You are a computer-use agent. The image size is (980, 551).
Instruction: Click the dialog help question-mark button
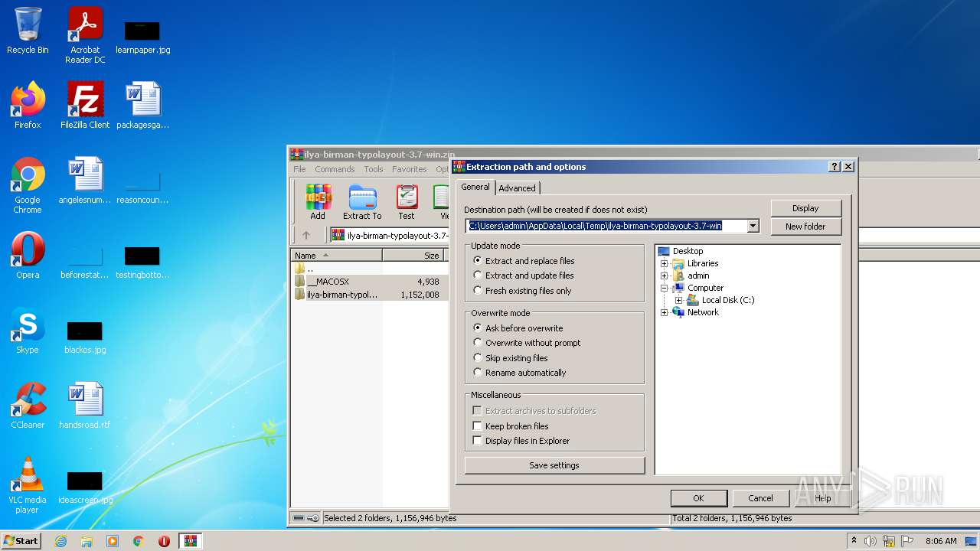(835, 167)
